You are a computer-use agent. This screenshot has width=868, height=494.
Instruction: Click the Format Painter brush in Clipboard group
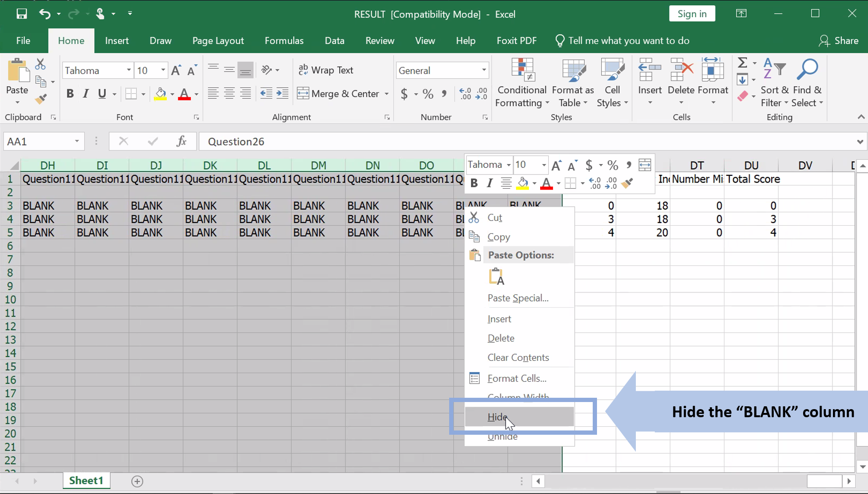pos(41,99)
